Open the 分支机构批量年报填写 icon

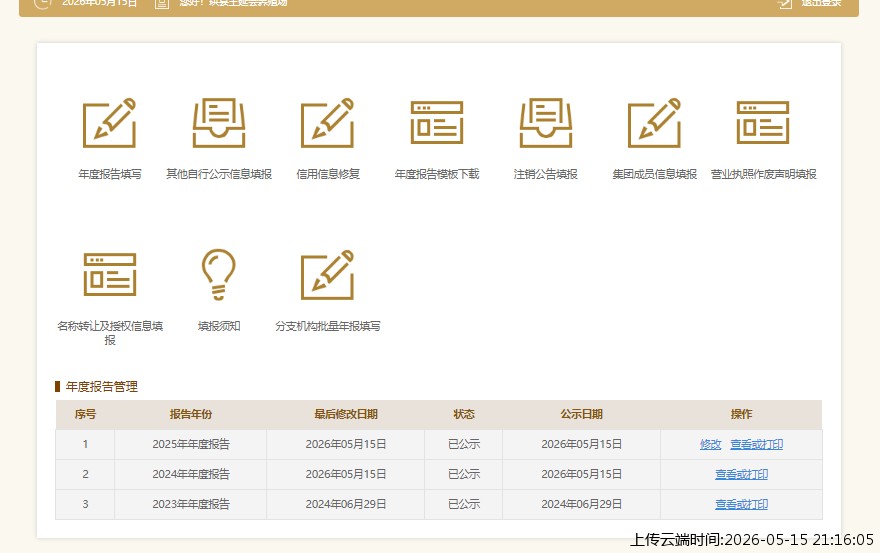(328, 275)
